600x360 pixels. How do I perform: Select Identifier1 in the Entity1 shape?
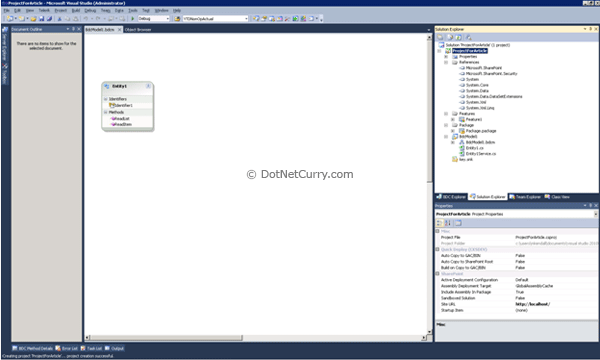click(x=121, y=105)
